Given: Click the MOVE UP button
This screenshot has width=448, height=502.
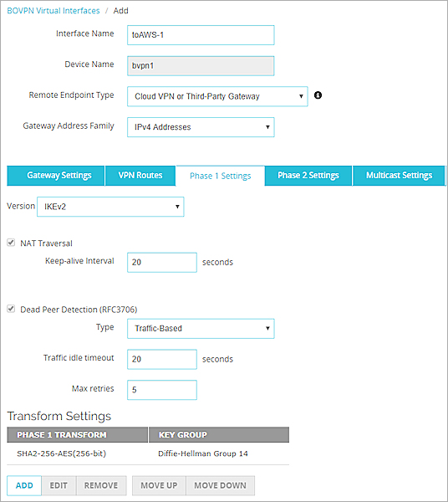Looking at the screenshot, I should (159, 485).
